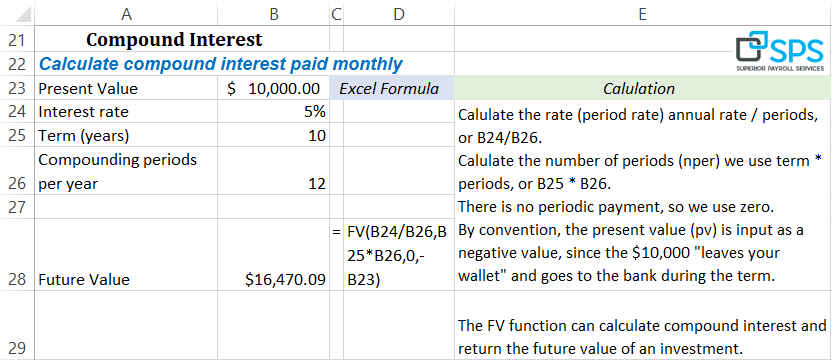
Task: Click compounding periods value 12
Action: click(273, 171)
